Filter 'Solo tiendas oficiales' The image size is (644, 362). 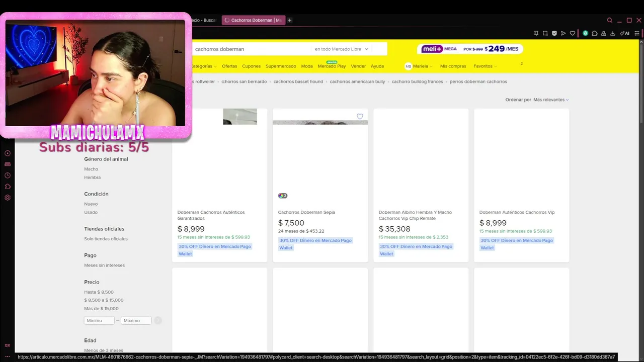pos(106,239)
